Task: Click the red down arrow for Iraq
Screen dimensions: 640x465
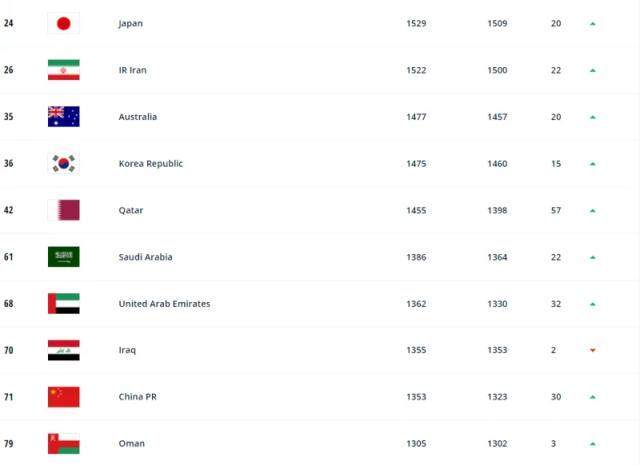Action: [x=593, y=350]
